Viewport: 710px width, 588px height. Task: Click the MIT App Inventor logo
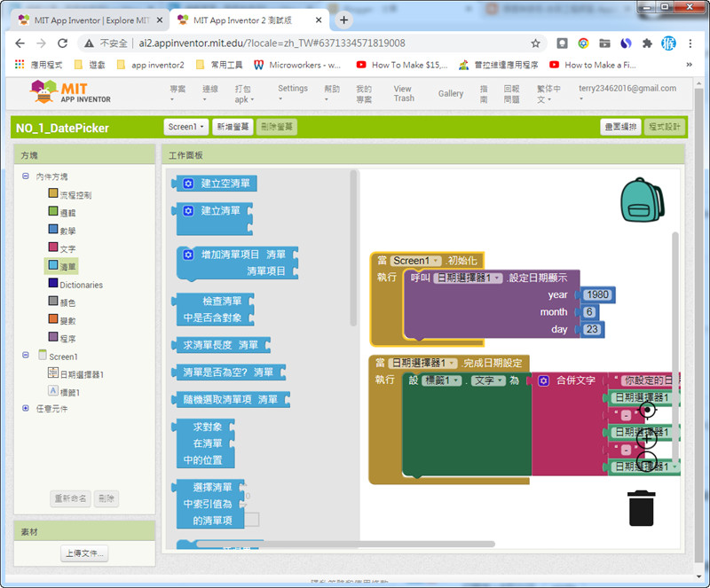tap(70, 92)
